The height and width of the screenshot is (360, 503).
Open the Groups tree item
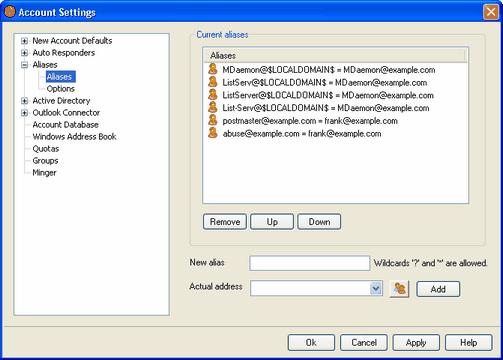coord(45,161)
